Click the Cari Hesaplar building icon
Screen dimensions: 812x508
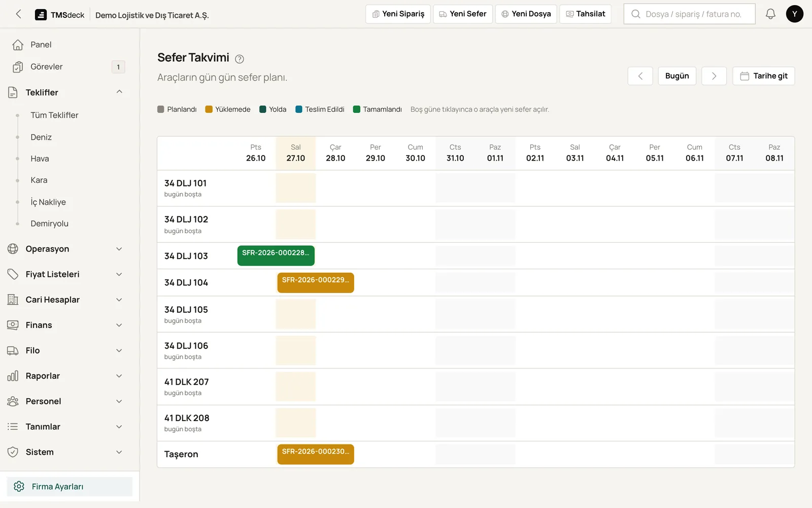coord(13,300)
